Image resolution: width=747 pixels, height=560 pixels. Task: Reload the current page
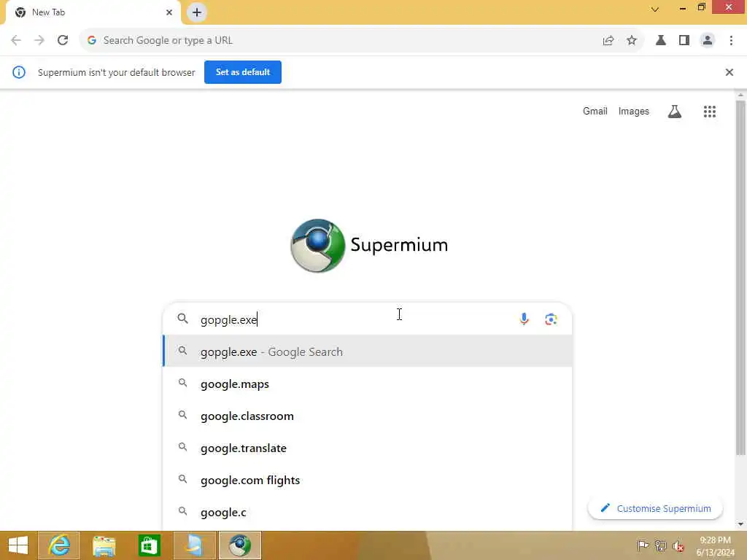point(63,41)
